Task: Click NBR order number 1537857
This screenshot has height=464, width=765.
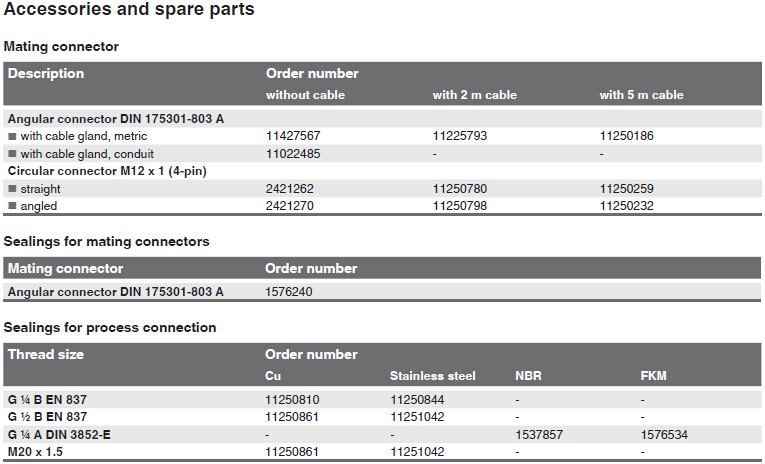Action: pyautogui.click(x=539, y=435)
